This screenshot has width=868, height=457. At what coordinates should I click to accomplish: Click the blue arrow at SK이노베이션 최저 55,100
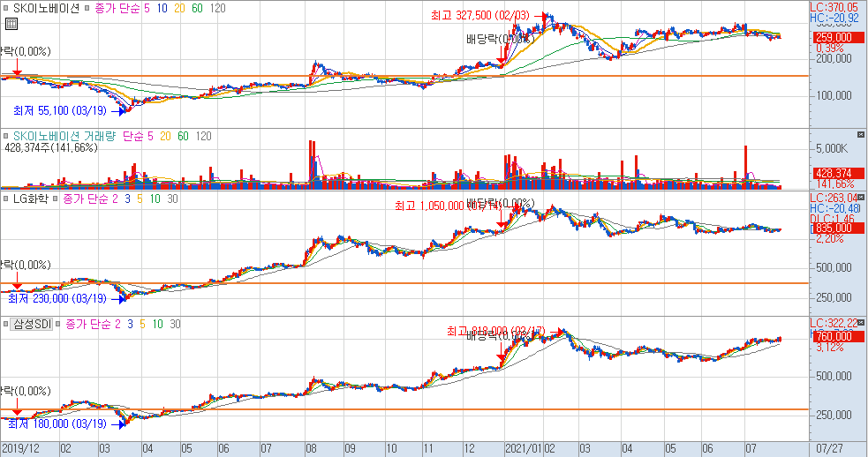(x=118, y=111)
